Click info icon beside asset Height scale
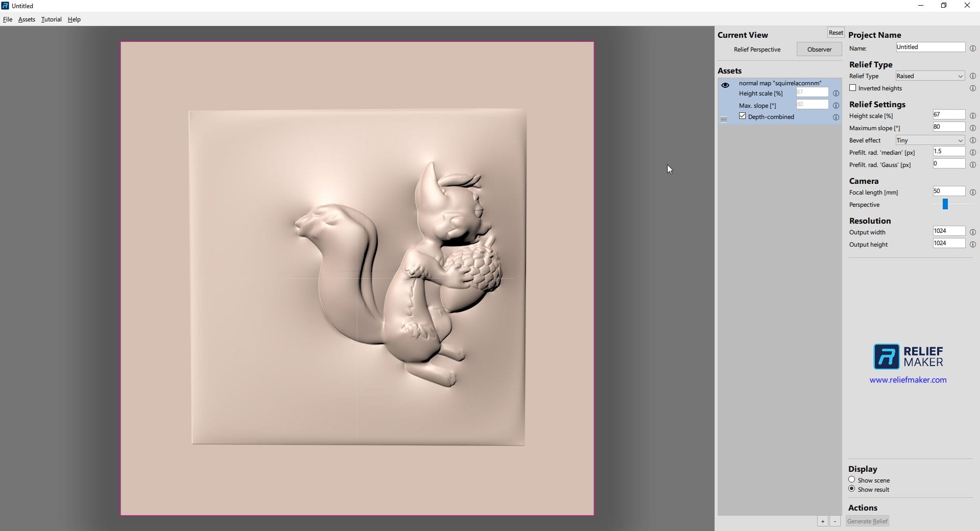Image resolution: width=980 pixels, height=531 pixels. [836, 93]
